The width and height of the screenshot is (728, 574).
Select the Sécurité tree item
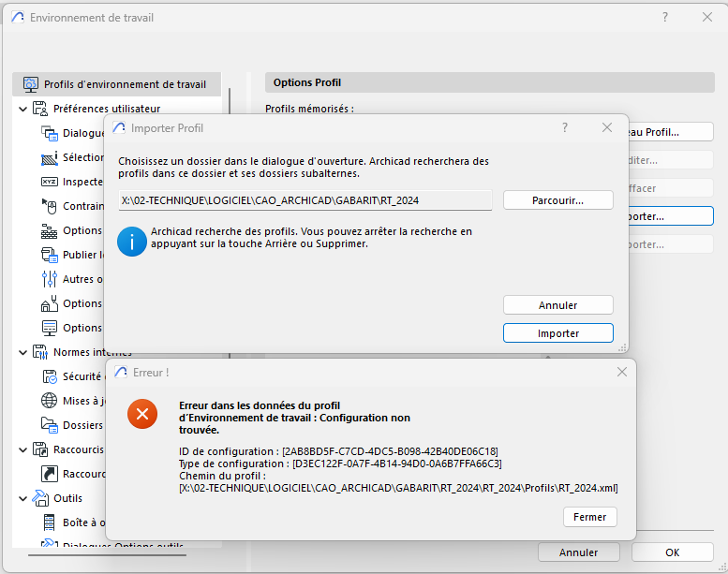click(x=82, y=376)
